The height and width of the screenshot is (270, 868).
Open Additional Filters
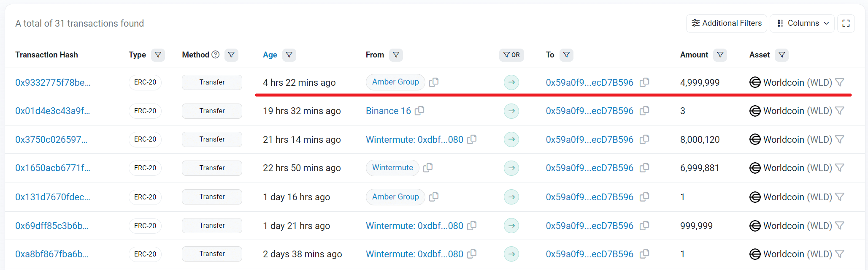(727, 23)
